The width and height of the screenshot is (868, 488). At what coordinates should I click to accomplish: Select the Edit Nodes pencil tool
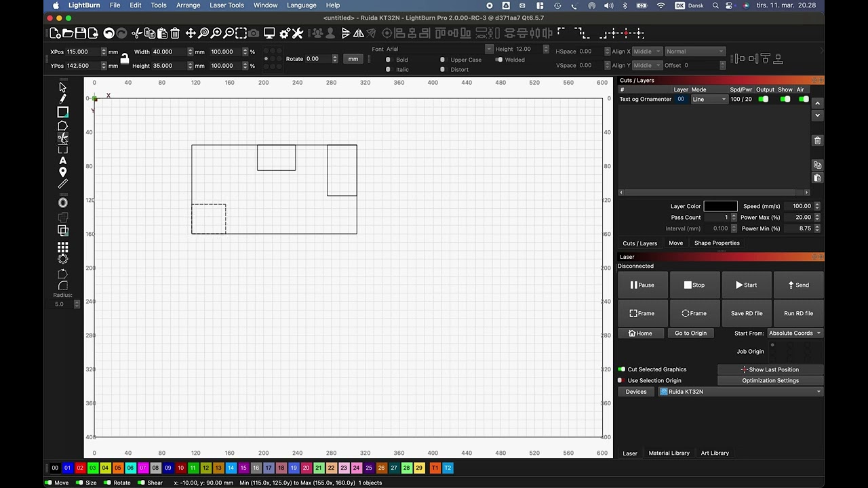[62, 99]
